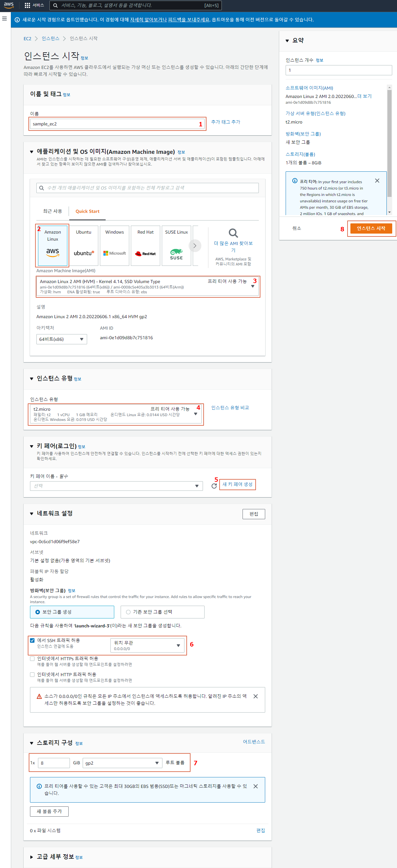Click the warning triangle icon in alert
This screenshot has width=397, height=868.
[39, 696]
